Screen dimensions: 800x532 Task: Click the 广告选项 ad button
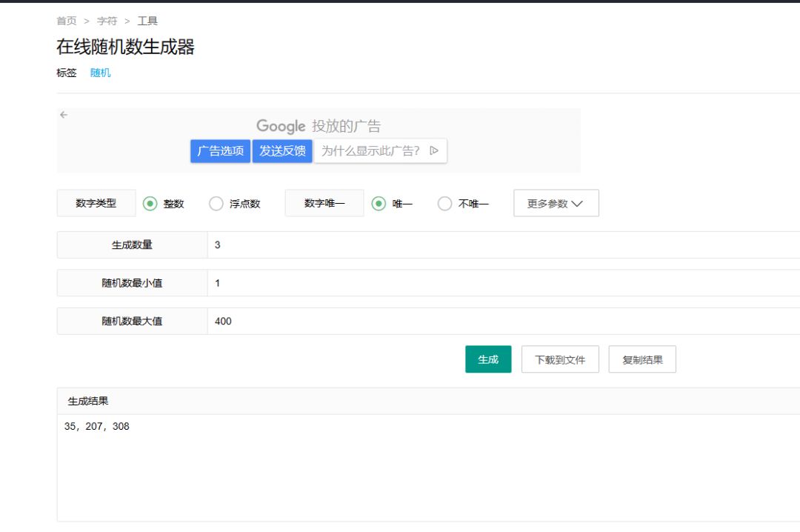(x=220, y=151)
